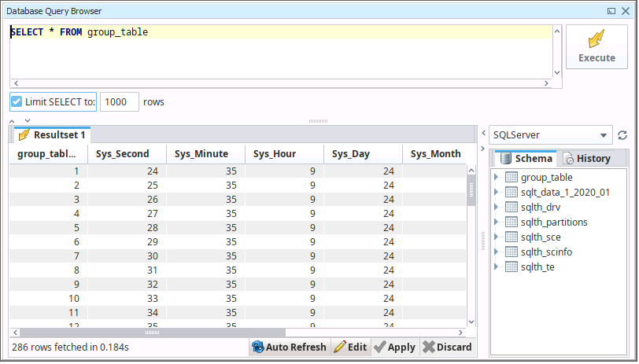Toggle the Limit SELECT to checkbox
The width and height of the screenshot is (639, 364).
point(17,101)
